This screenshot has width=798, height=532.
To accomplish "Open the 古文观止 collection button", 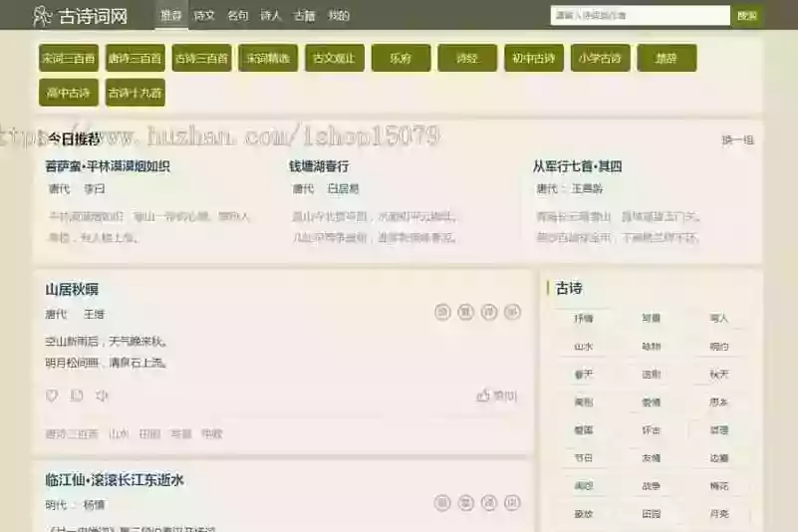I will click(x=335, y=58).
